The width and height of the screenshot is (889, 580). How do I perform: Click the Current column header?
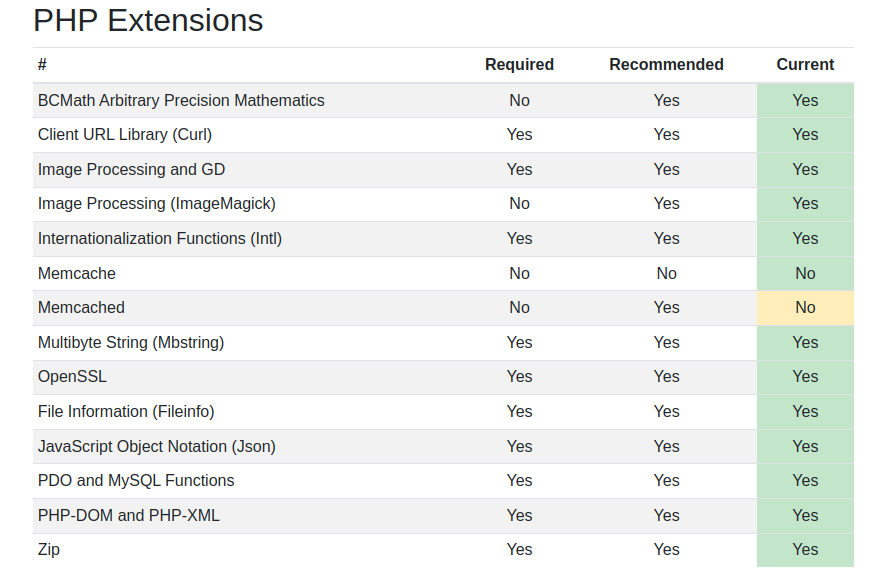(x=805, y=65)
